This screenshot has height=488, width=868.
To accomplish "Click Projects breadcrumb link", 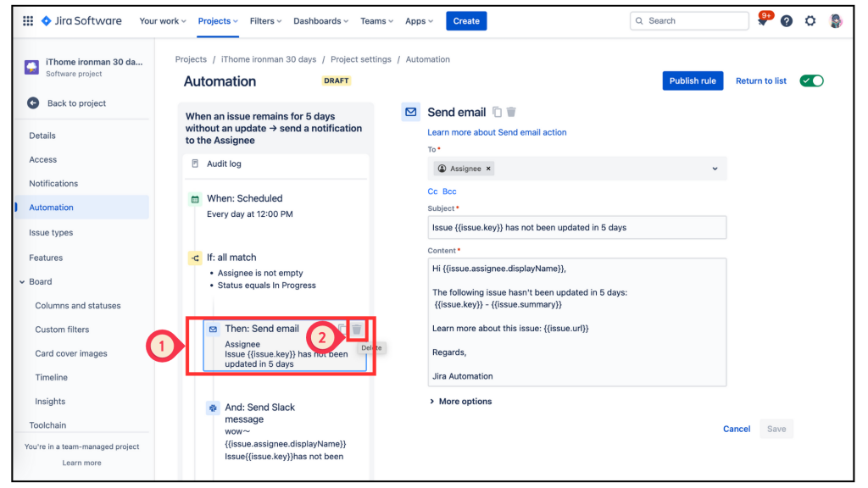I will pos(191,59).
